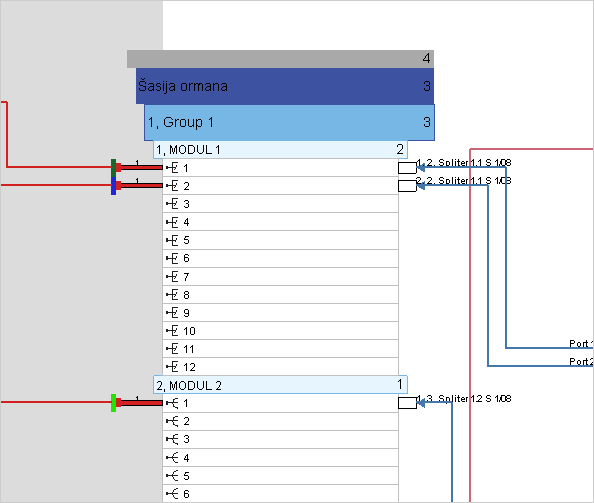Click the dark green fiber marker at port 1
Viewport: 594px width, 503px height.
pyautogui.click(x=113, y=168)
